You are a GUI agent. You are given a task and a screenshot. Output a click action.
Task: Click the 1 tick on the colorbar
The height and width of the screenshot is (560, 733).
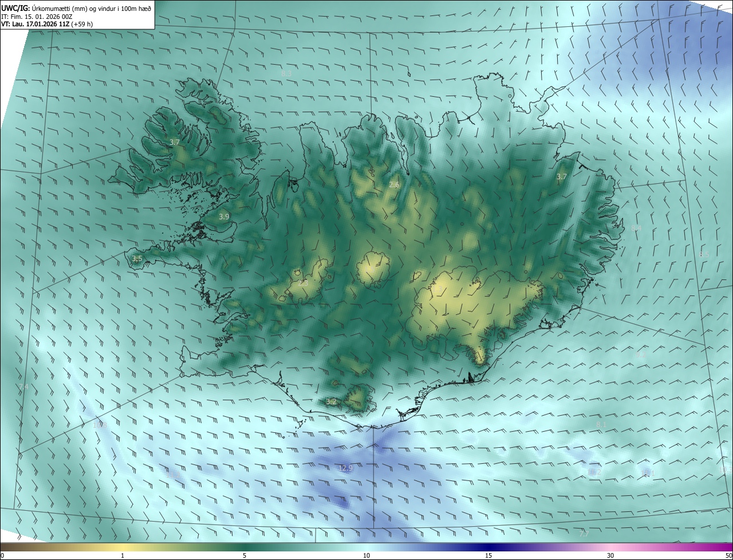pyautogui.click(x=123, y=555)
